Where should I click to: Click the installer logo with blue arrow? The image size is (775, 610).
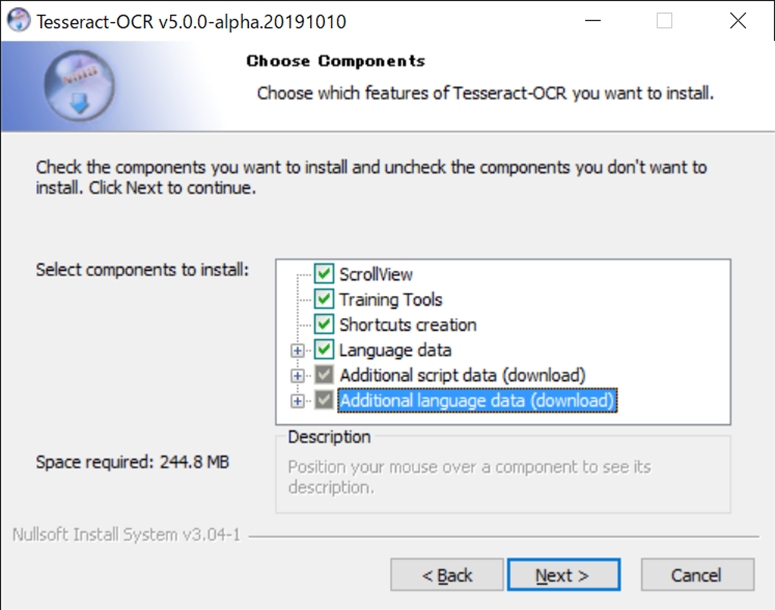pyautogui.click(x=80, y=86)
